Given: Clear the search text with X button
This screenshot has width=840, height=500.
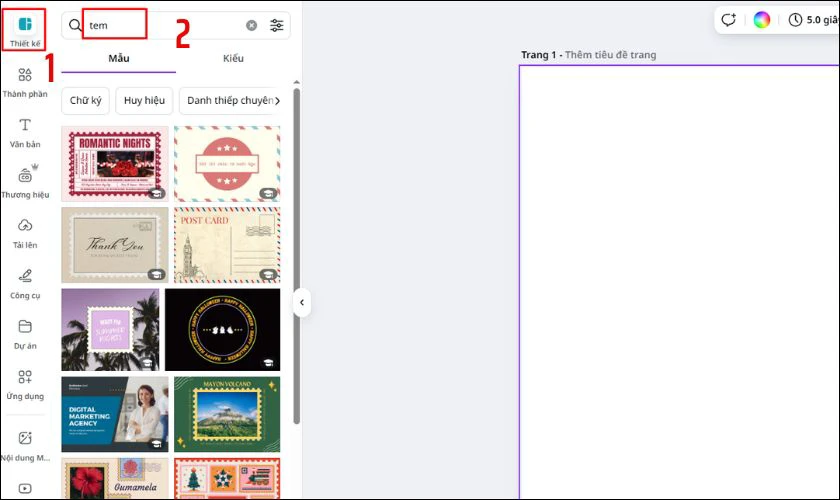Looking at the screenshot, I should [x=251, y=25].
